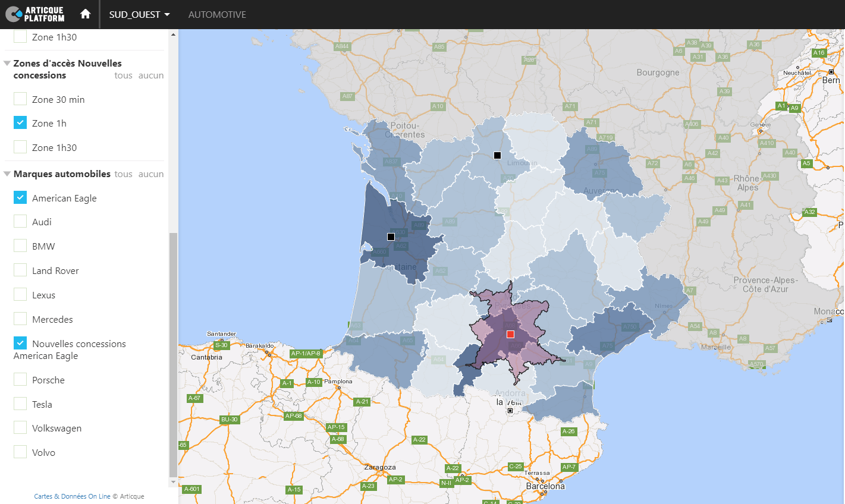This screenshot has width=845, height=504.
Task: Click the Provence-Alpes-Côte d'Azur label
Action: point(766,285)
